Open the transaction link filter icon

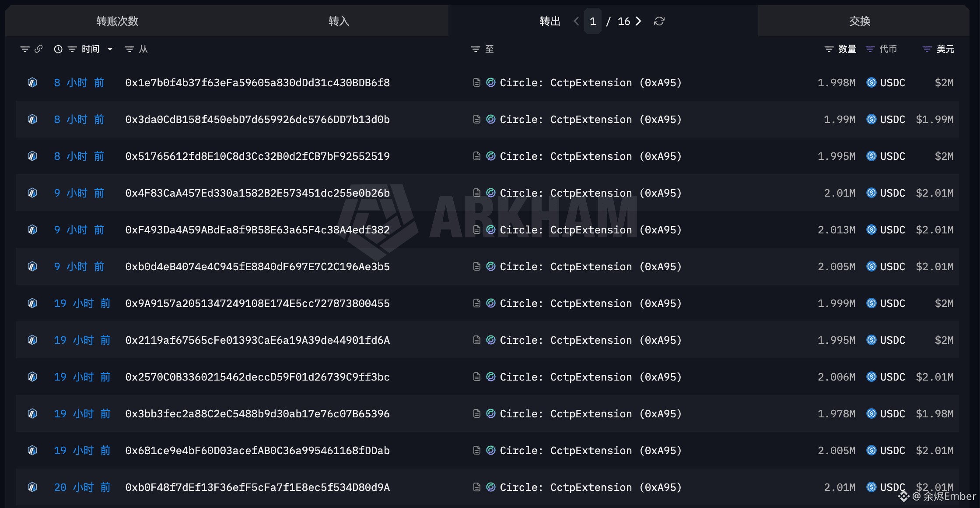25,49
